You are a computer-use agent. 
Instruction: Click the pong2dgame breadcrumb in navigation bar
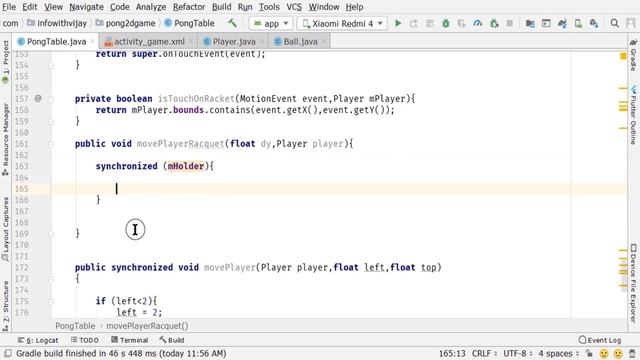pos(126,23)
